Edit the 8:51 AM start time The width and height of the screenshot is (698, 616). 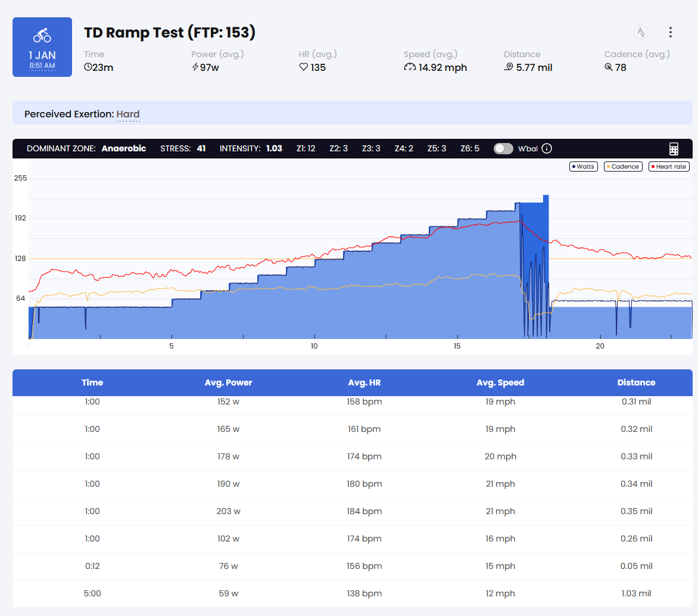[42, 66]
